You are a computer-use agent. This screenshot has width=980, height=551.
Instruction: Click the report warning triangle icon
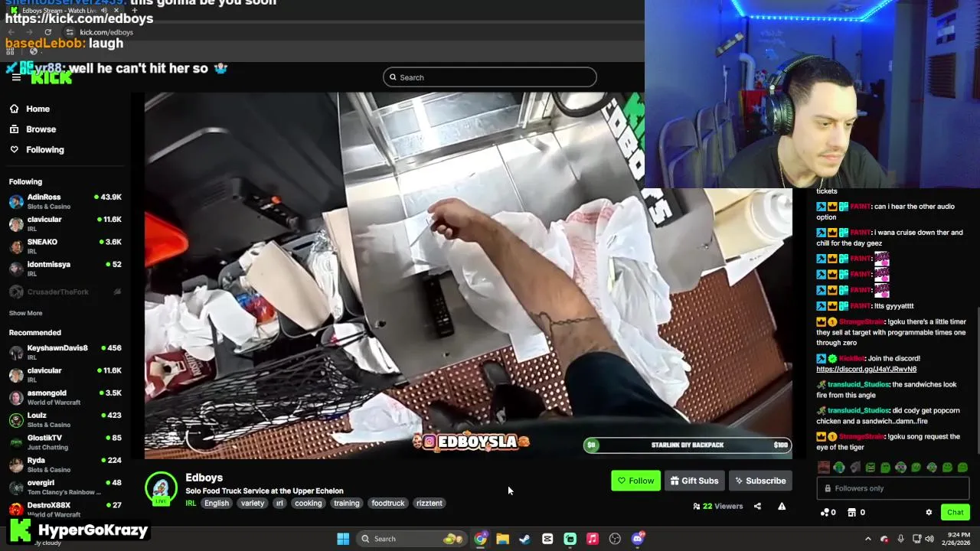[x=782, y=506]
